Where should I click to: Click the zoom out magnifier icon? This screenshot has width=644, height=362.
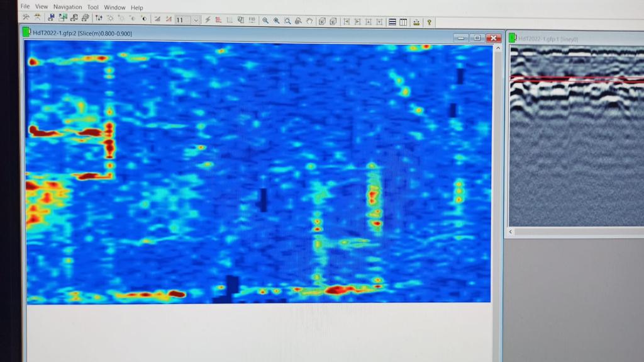(265, 21)
